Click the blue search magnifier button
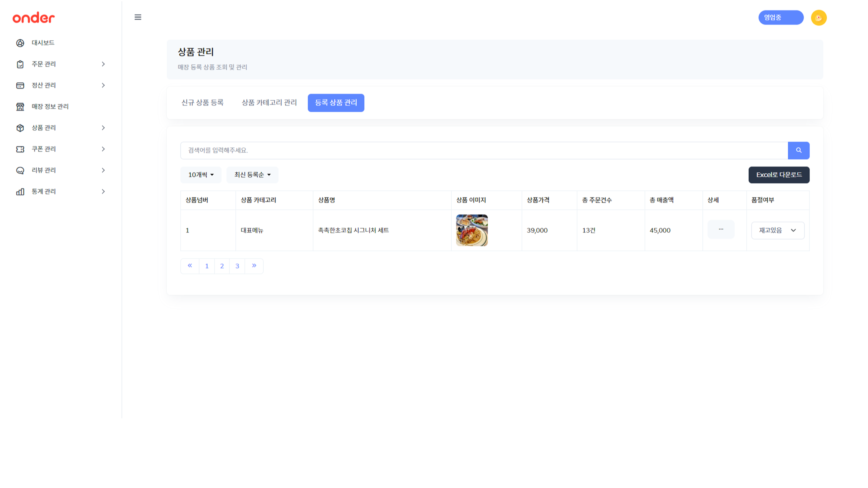Viewport: 868px width, 488px height. click(798, 150)
